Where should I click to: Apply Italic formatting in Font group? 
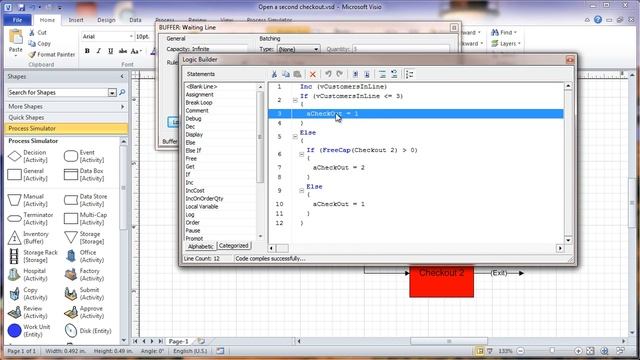pos(98,51)
